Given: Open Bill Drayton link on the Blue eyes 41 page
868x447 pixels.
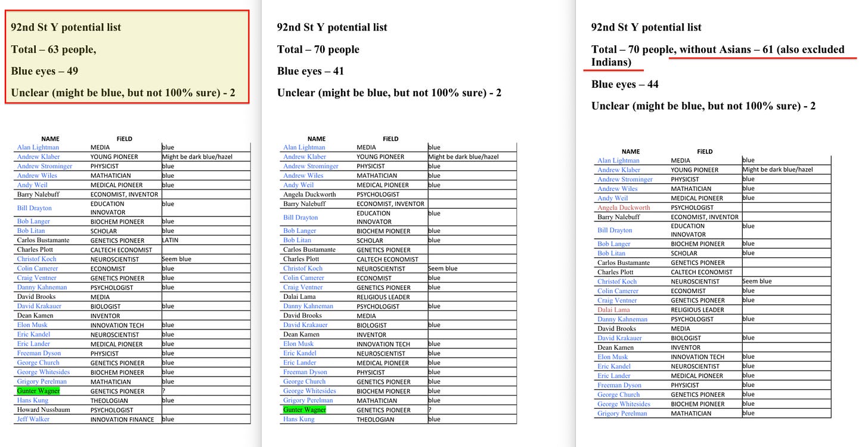Looking at the screenshot, I should pos(301,218).
